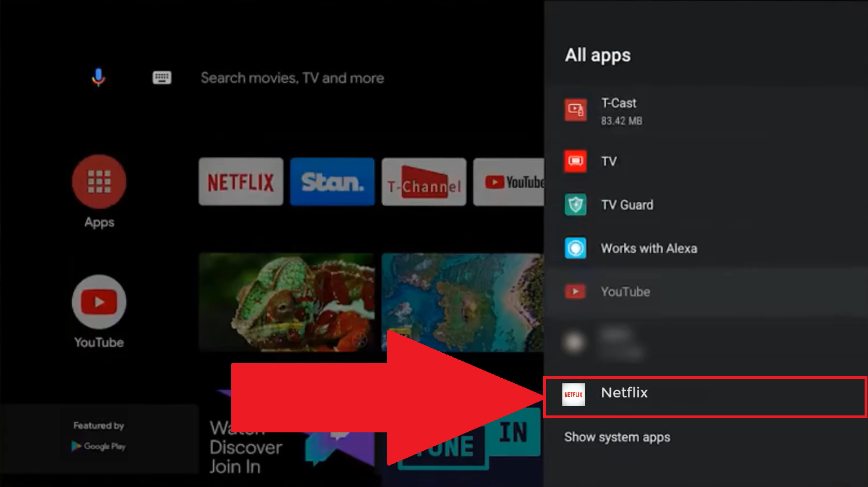Activate the voice search microphone icon

click(98, 77)
